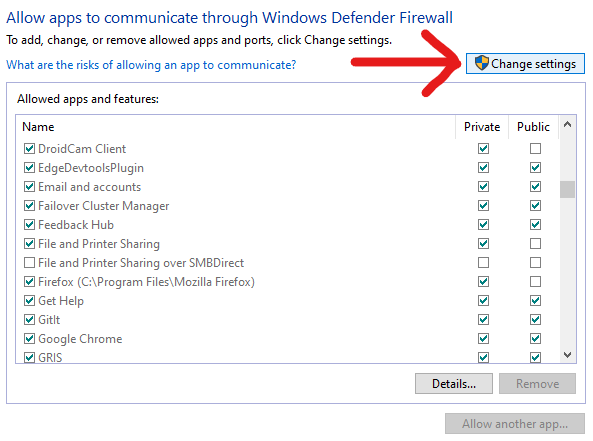Enable File and Printer Sharing over SMBDirect
Image resolution: width=593 pixels, height=441 pixels.
(x=29, y=262)
